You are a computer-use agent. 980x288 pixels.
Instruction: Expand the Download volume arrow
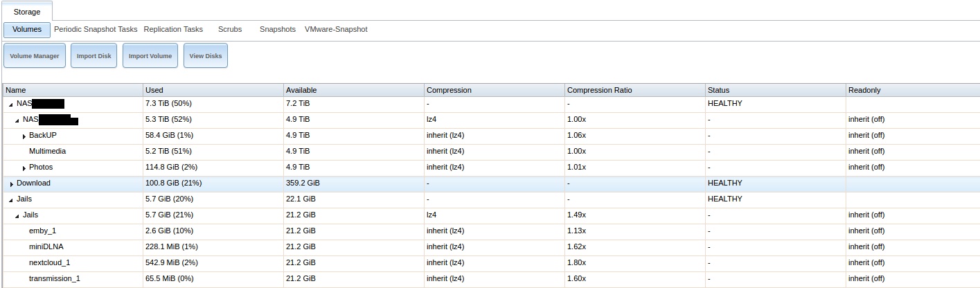11,183
